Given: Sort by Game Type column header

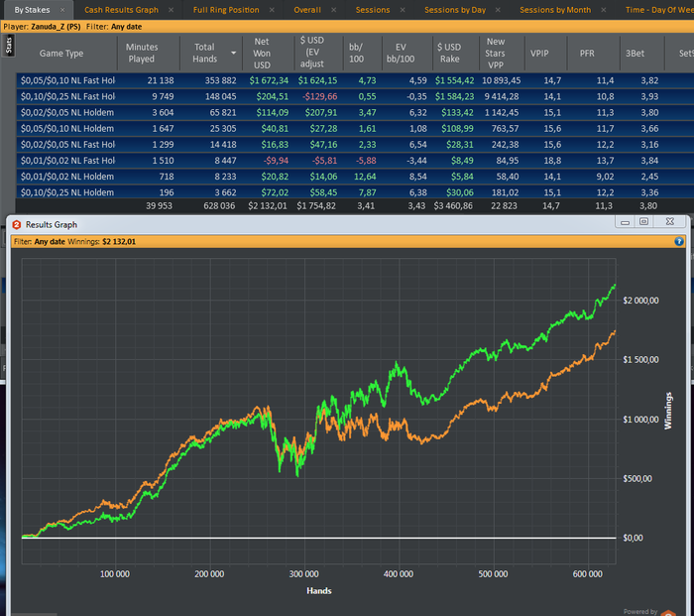Looking at the screenshot, I should click(61, 54).
